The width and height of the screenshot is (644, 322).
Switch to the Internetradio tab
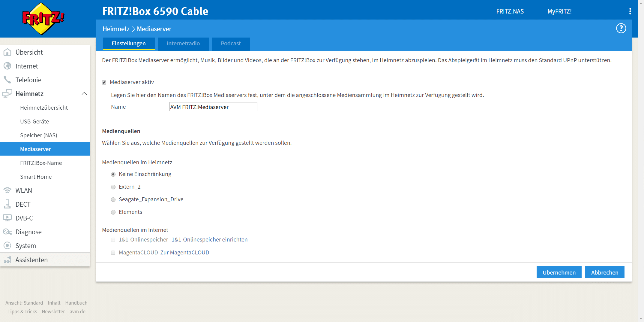[x=183, y=44]
